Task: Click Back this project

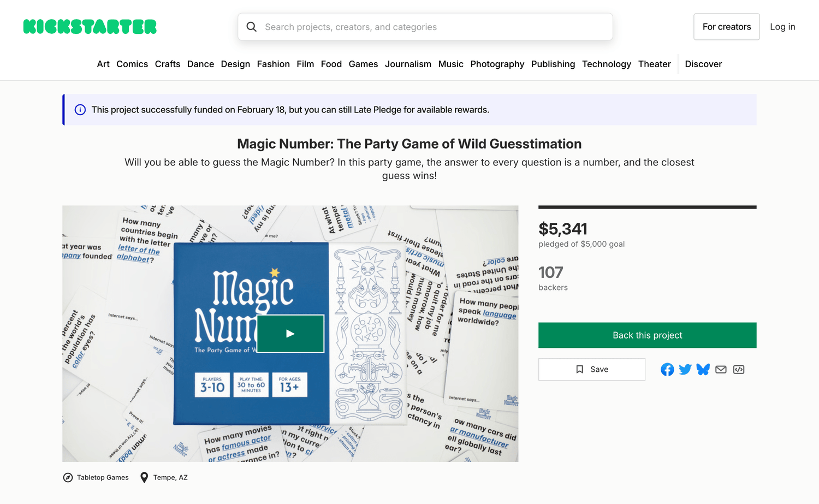Action: (x=647, y=335)
